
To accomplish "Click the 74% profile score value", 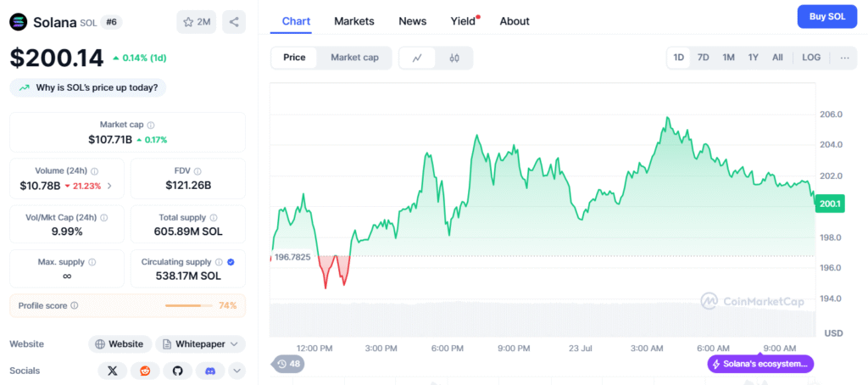I will pos(227,306).
